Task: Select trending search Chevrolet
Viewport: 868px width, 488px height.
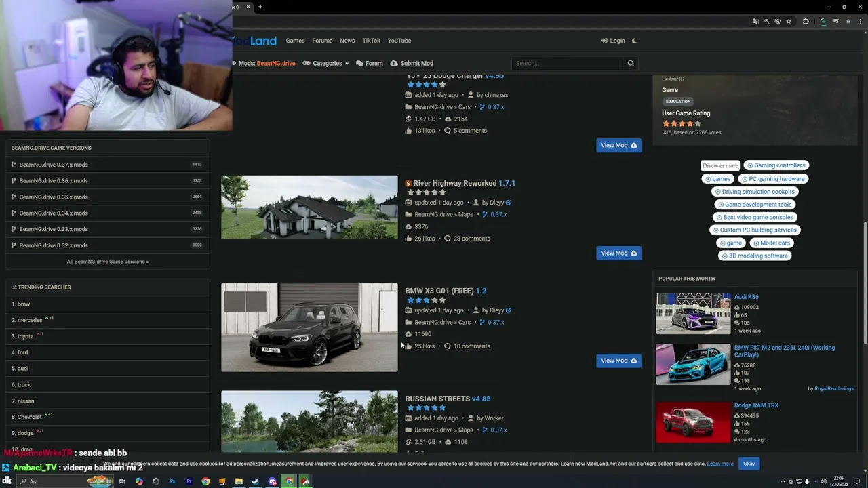Action: pos(29,417)
